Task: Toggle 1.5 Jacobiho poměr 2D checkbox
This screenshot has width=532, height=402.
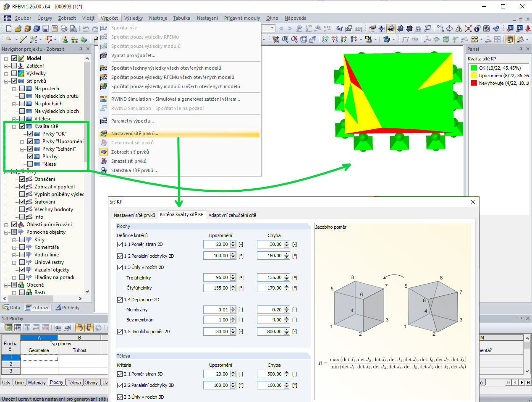Action: [x=120, y=332]
